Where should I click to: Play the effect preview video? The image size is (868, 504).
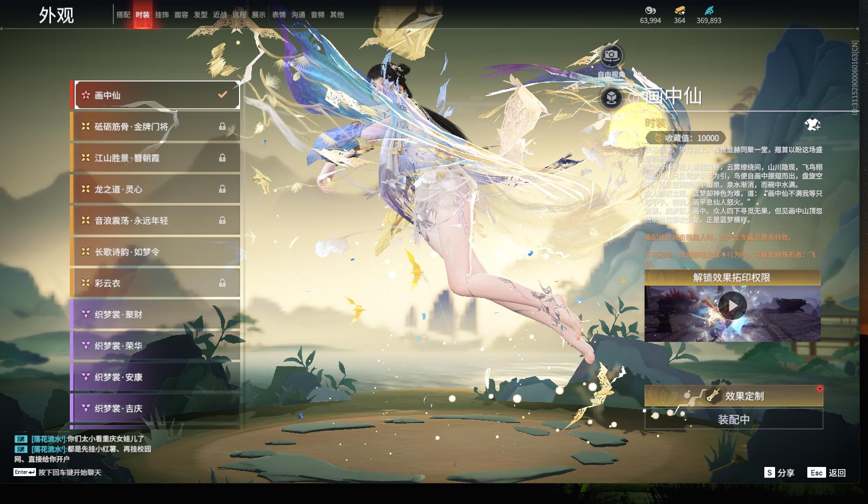point(732,306)
